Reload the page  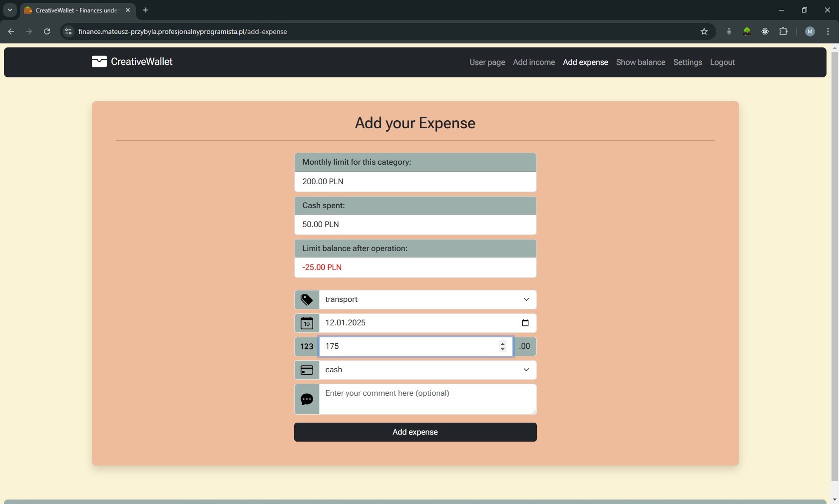click(x=47, y=31)
